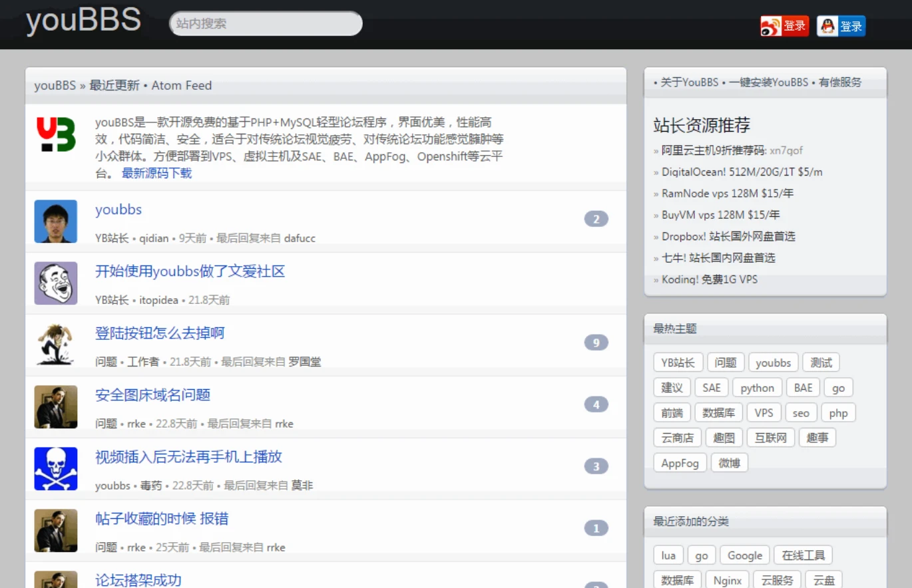Open avatar of youbbs topic author qidian
912x588 pixels.
[56, 221]
